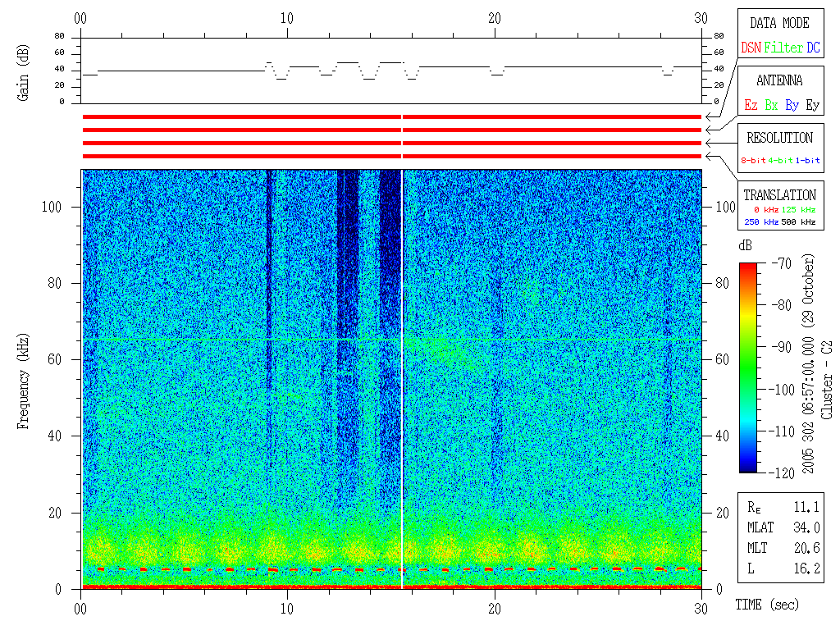
Task: Pick the blue By antenna label
Action: click(792, 105)
